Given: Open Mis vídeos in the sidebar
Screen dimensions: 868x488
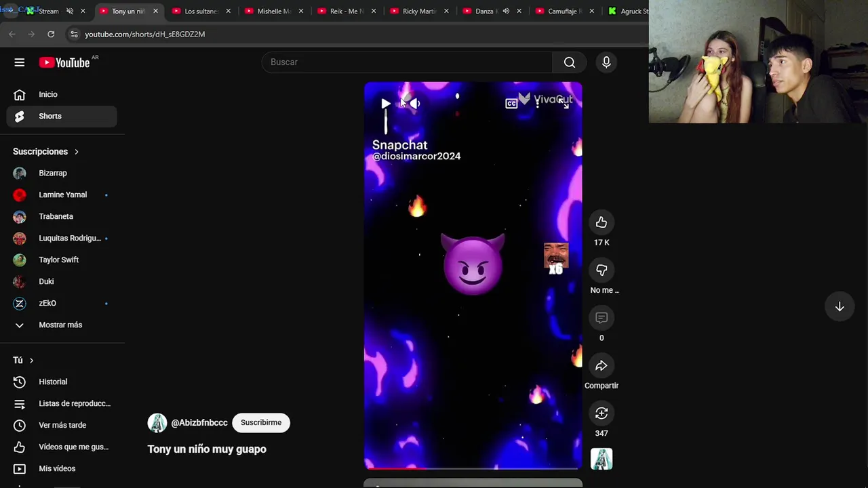Looking at the screenshot, I should [x=62, y=468].
